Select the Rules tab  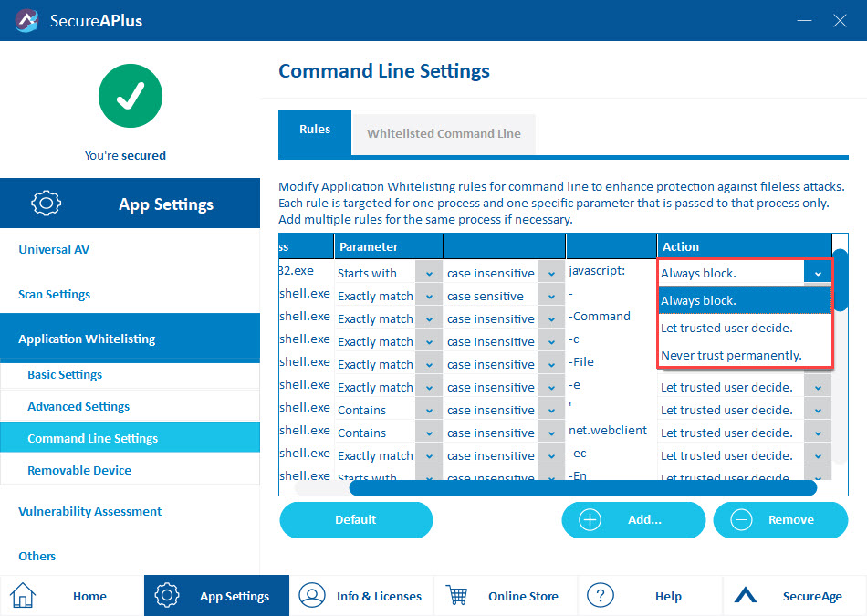315,130
